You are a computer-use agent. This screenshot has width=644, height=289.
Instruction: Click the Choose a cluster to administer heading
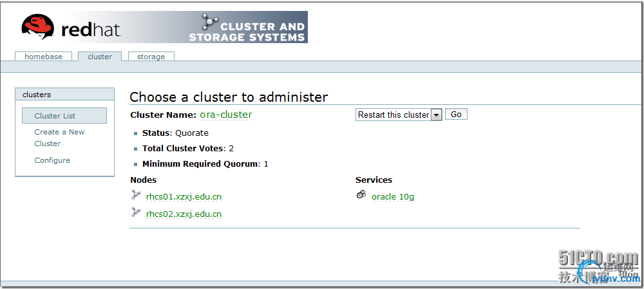click(229, 97)
